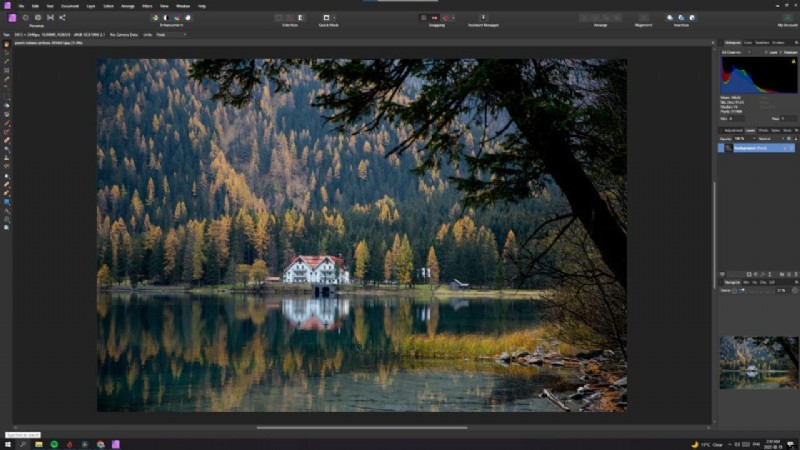Click the Navigator zoom slider
The height and width of the screenshot is (450, 800).
[755, 290]
